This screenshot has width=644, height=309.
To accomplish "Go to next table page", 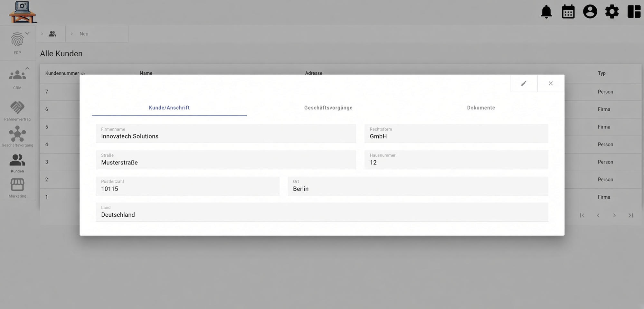I will [614, 215].
